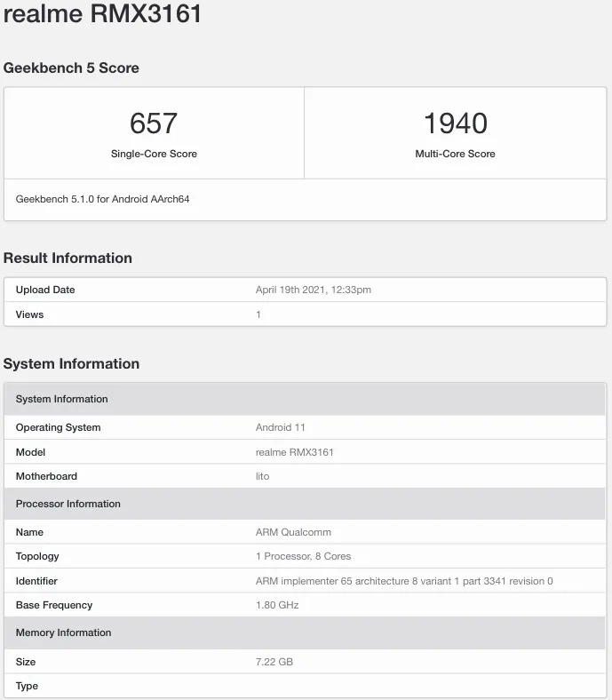Click the Views row label
Viewport: 612px width, 700px height.
pyautogui.click(x=29, y=314)
